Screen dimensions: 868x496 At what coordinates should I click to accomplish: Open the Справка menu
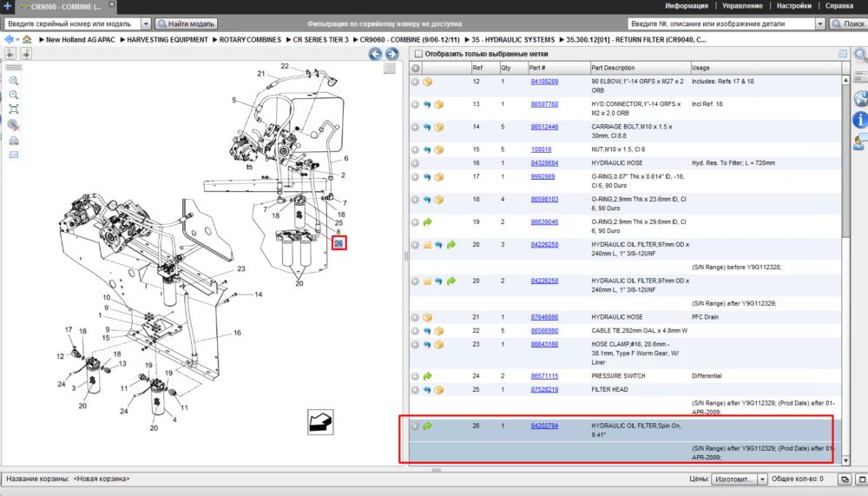[x=839, y=6]
